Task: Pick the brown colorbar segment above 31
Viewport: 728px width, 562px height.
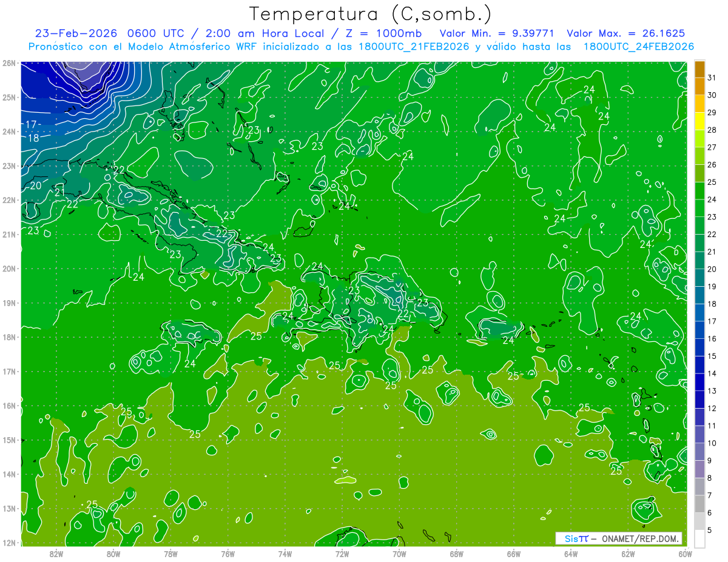Action: [699, 69]
